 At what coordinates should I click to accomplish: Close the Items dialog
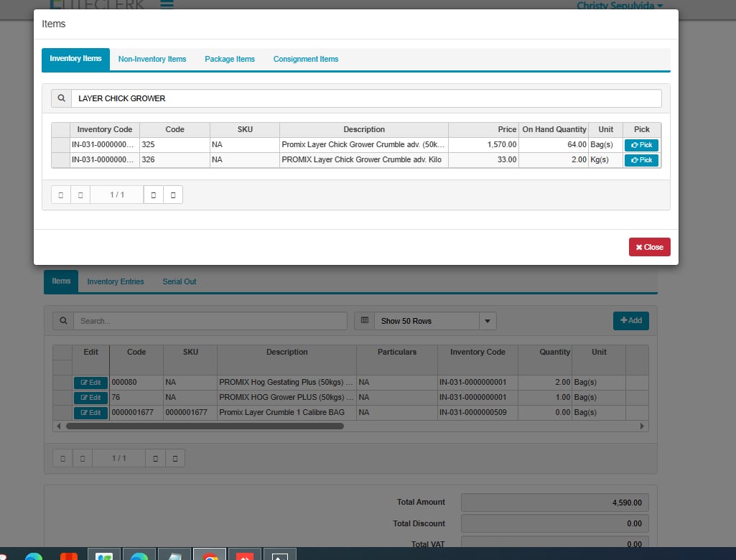click(649, 247)
